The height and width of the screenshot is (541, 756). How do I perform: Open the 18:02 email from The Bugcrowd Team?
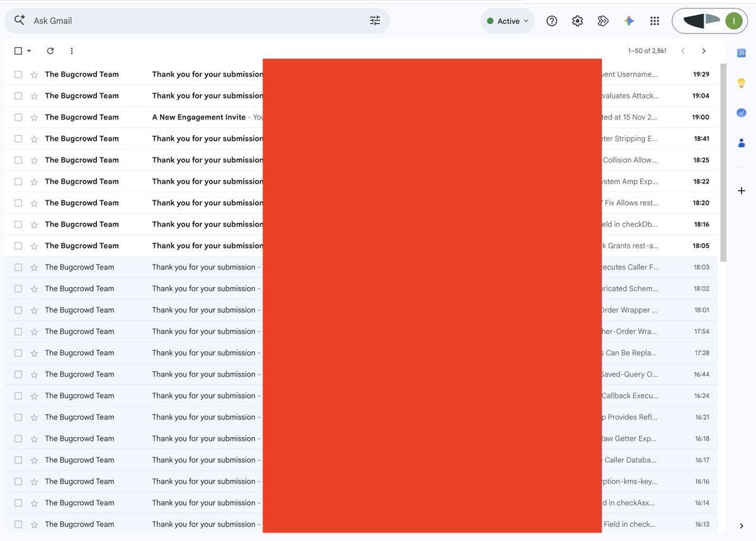[360, 288]
